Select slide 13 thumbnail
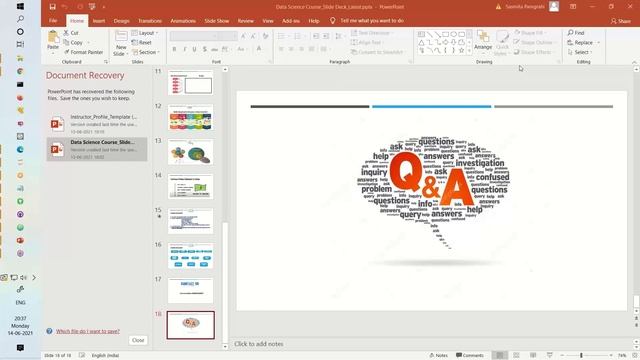Image resolution: width=640 pixels, height=360 pixels. (191, 152)
